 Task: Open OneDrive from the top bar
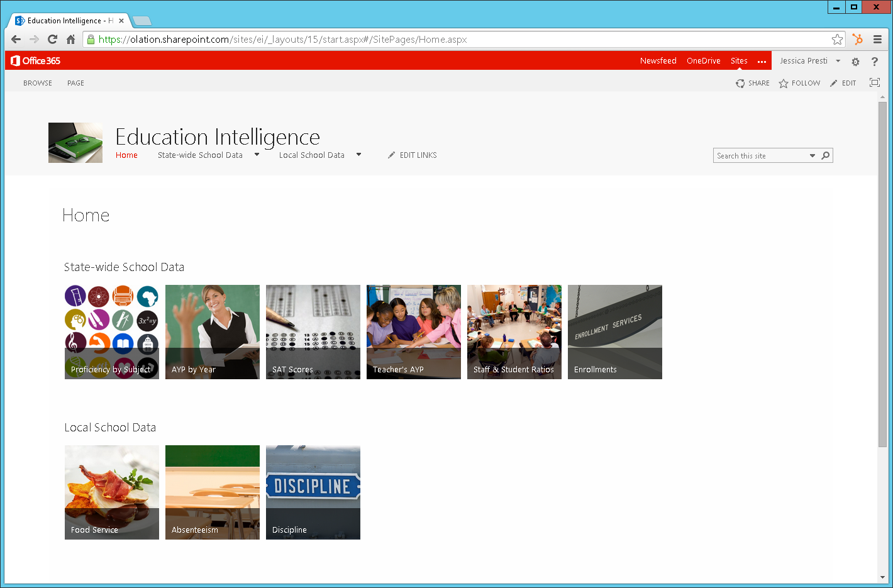(703, 60)
